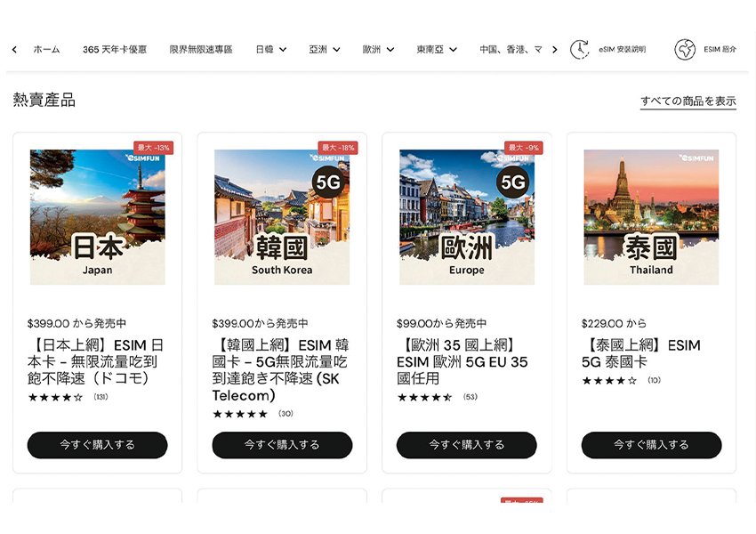Click the -13% discount badge on Japan card
The width and height of the screenshot is (756, 534).
[x=153, y=148]
